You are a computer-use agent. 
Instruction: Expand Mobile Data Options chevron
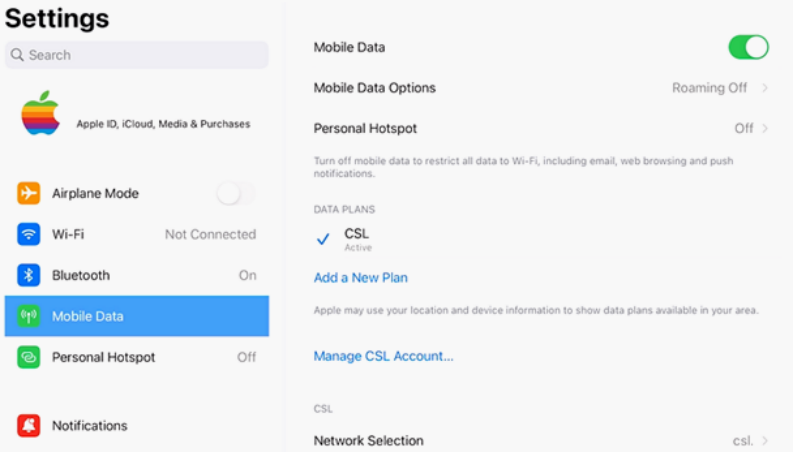765,88
